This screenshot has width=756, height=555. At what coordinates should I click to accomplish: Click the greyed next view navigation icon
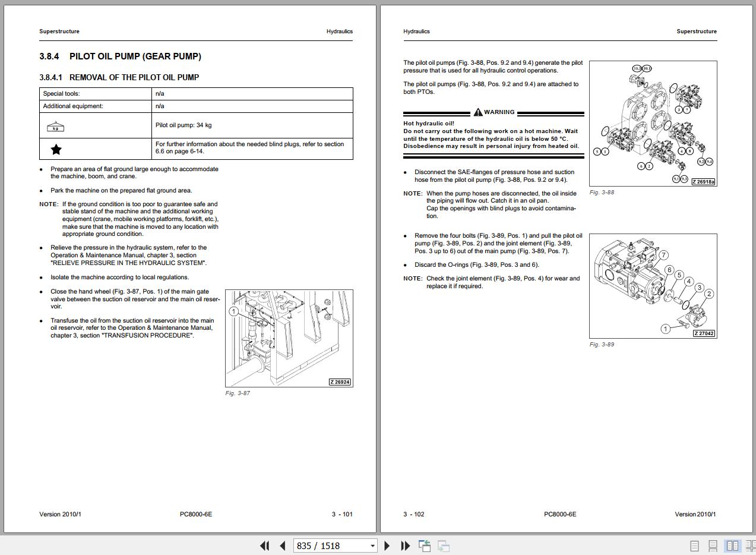[x=443, y=545]
